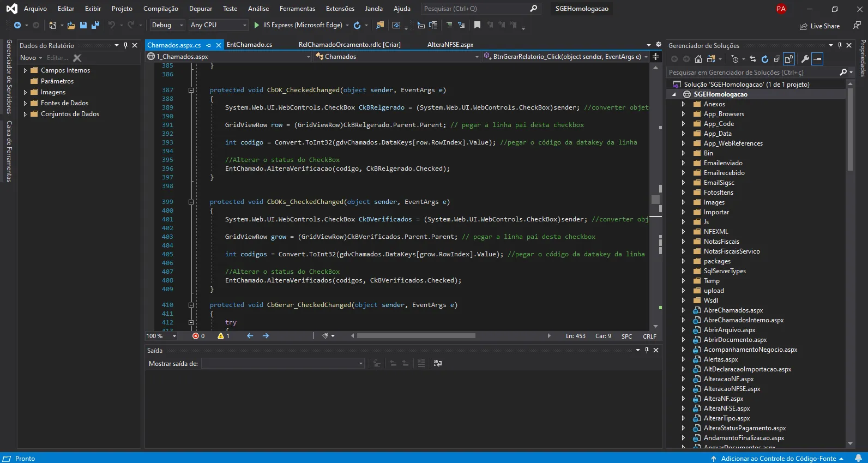Open the Chamados class dropdown
The height and width of the screenshot is (463, 868).
click(397, 57)
